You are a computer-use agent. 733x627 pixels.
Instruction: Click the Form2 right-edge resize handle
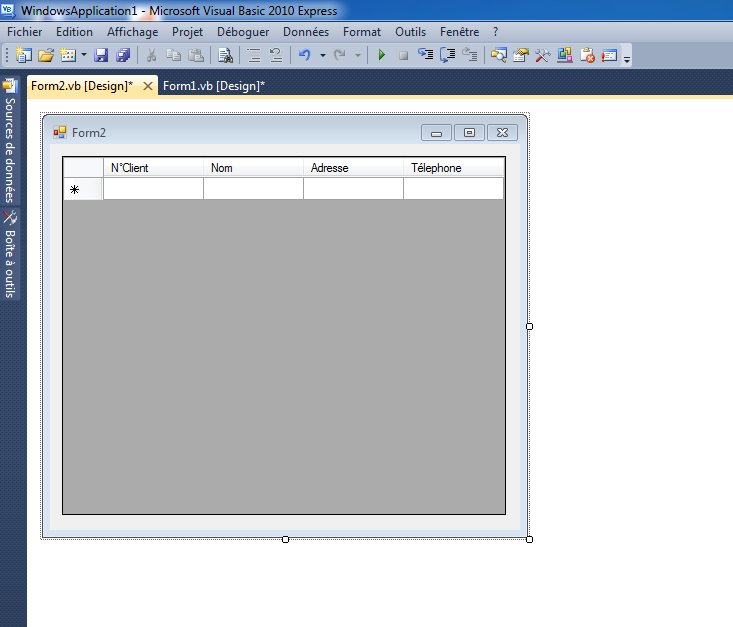pyautogui.click(x=529, y=326)
